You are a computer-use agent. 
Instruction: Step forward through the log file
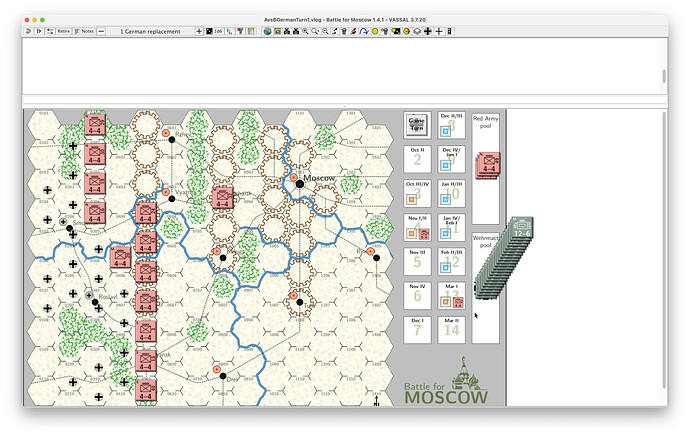40,31
